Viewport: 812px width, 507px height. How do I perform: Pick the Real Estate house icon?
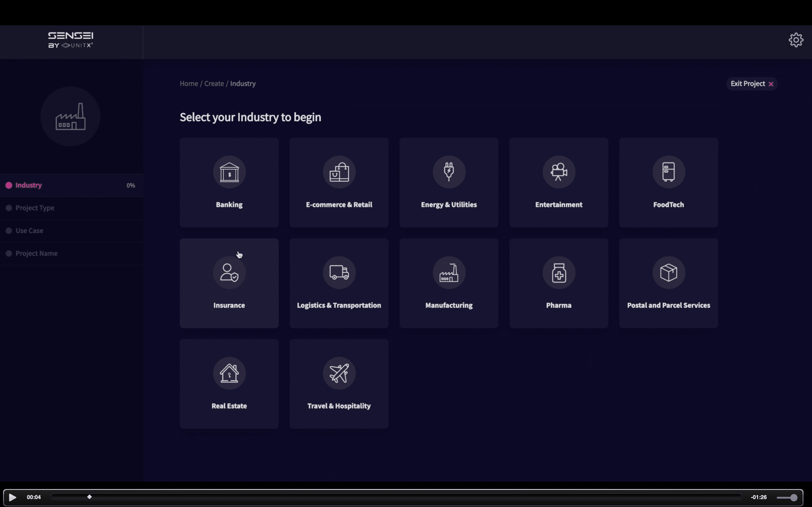click(229, 373)
